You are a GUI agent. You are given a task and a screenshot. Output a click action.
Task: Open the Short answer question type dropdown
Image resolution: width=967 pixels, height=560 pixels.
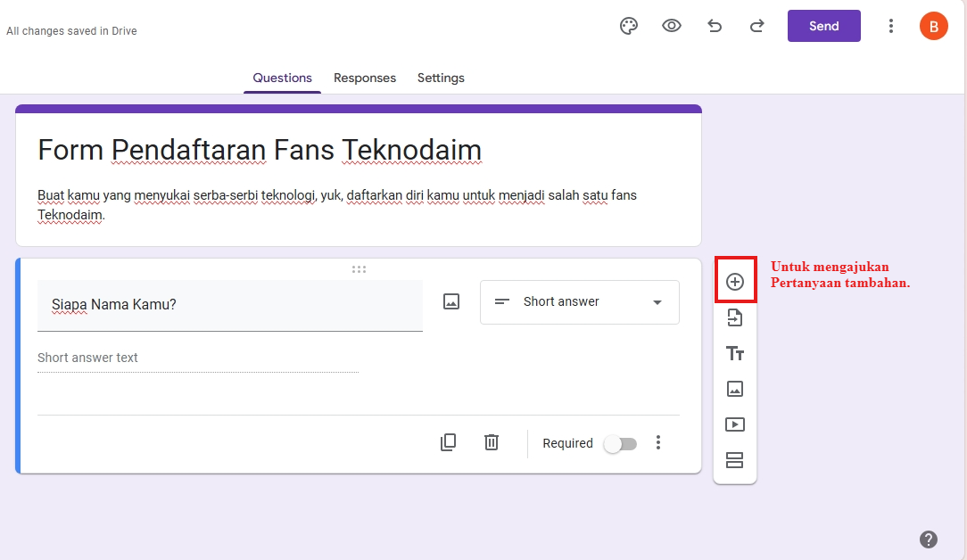579,301
